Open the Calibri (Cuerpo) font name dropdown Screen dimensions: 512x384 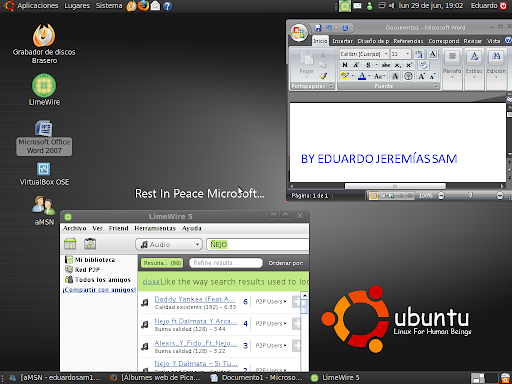click(x=386, y=54)
